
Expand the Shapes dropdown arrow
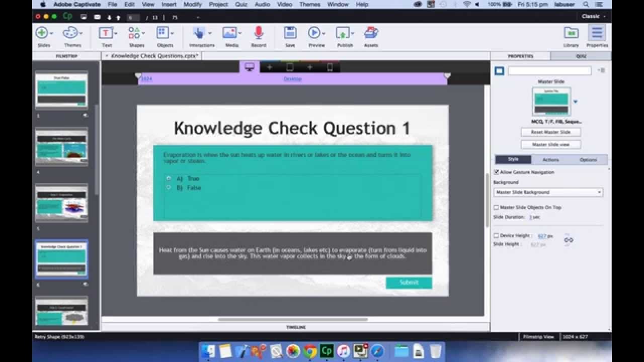(143, 33)
